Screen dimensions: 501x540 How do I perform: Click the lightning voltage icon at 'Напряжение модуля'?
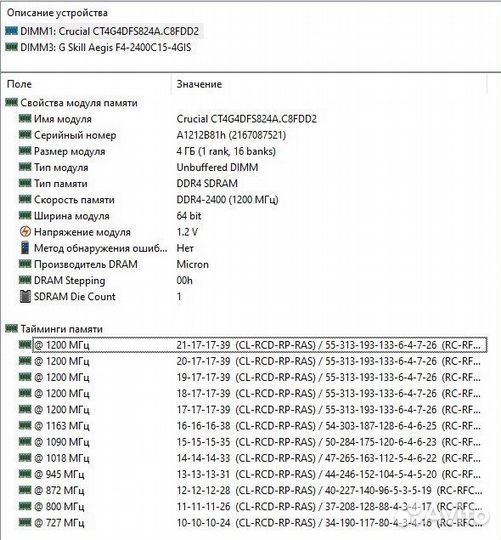pos(25,231)
